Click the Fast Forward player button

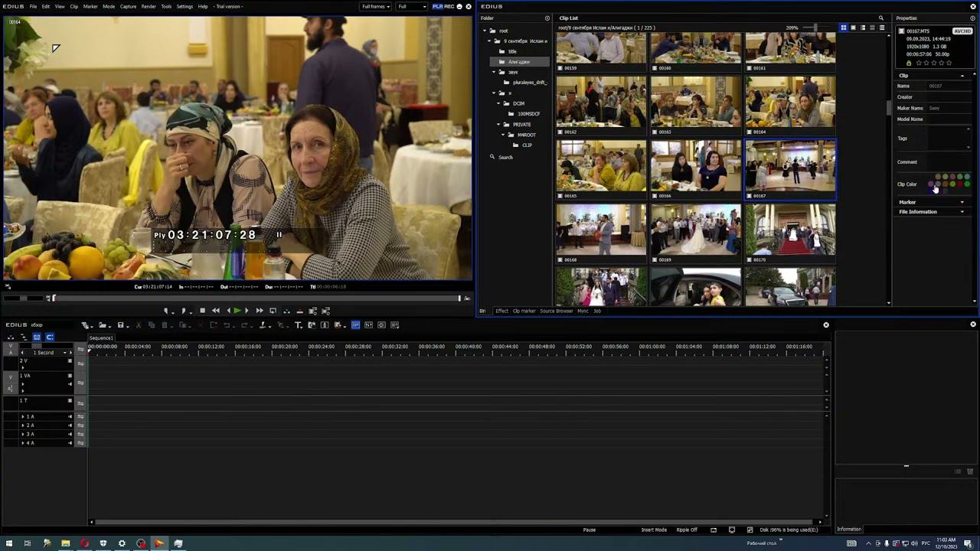point(259,311)
